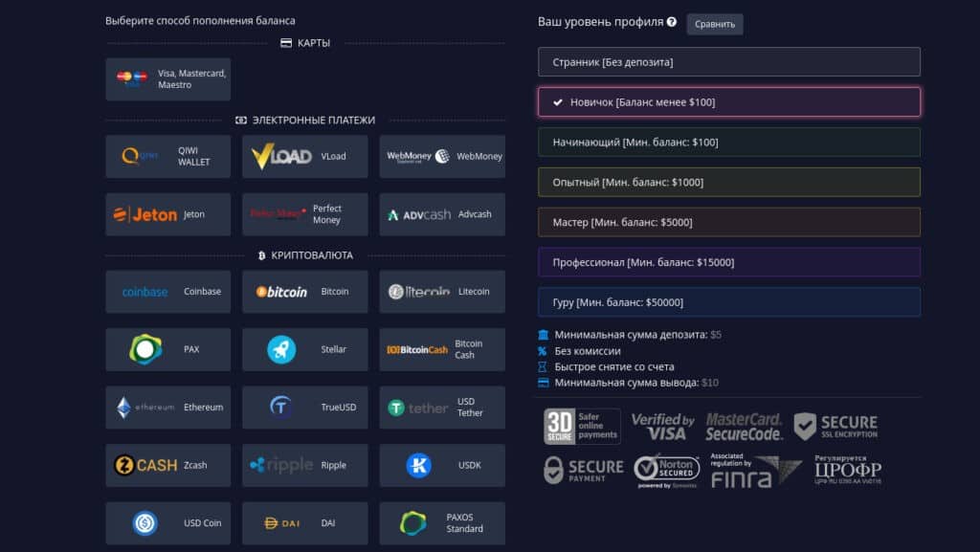Select the Гуру $50000 level

click(728, 302)
